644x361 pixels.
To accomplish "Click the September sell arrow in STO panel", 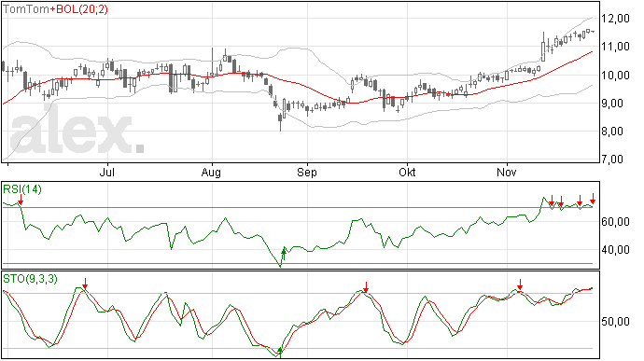I will 366,287.
